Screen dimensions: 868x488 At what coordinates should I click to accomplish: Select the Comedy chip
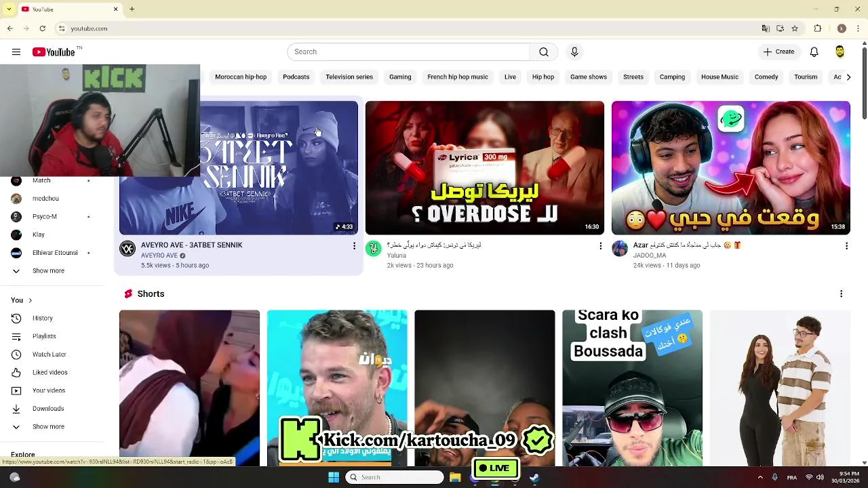[766, 77]
